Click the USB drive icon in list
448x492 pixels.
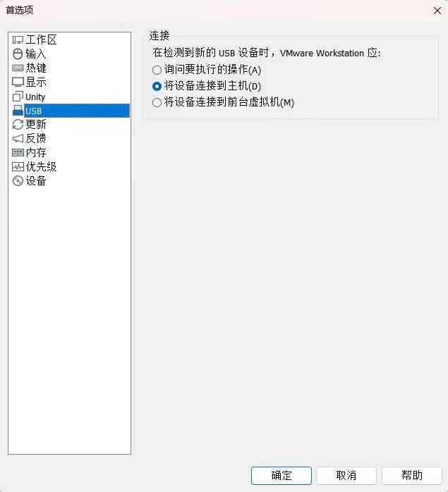[x=18, y=111]
